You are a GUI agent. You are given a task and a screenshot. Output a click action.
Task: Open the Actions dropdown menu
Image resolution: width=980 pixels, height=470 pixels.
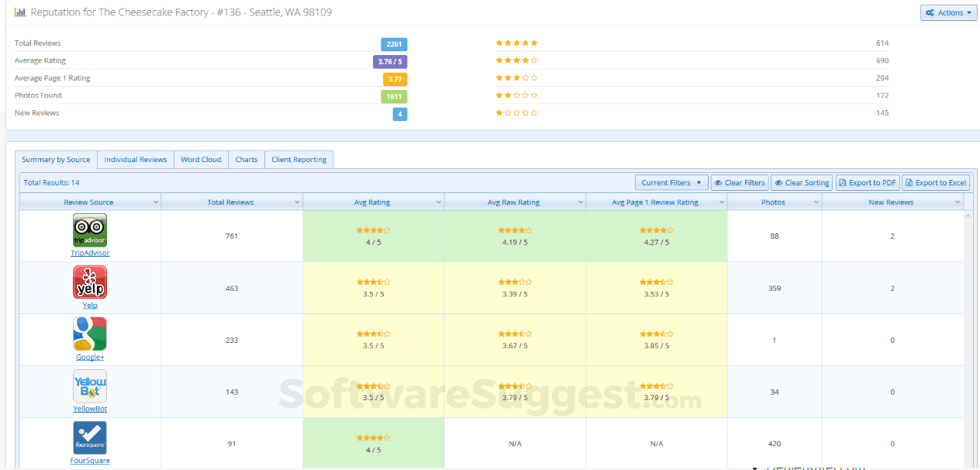click(x=949, y=13)
